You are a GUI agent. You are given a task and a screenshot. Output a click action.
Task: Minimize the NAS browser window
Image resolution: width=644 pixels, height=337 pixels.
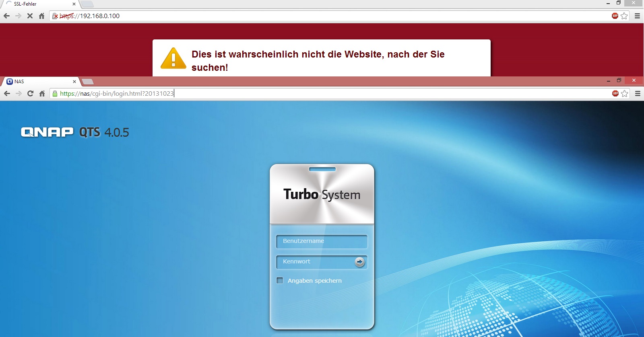tap(608, 80)
